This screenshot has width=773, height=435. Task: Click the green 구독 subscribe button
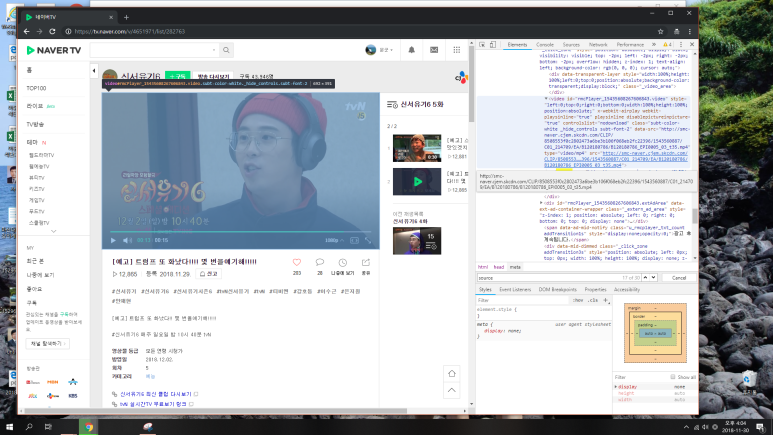click(177, 76)
